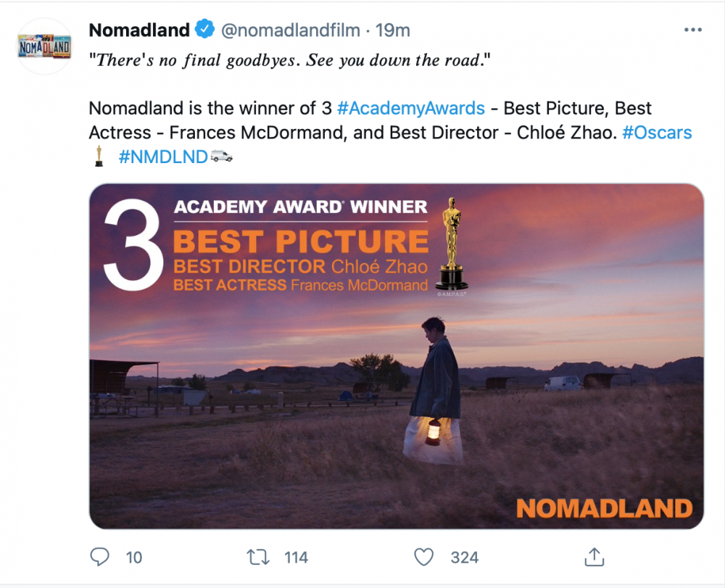Open the #NMDLND hashtag link

click(x=162, y=157)
